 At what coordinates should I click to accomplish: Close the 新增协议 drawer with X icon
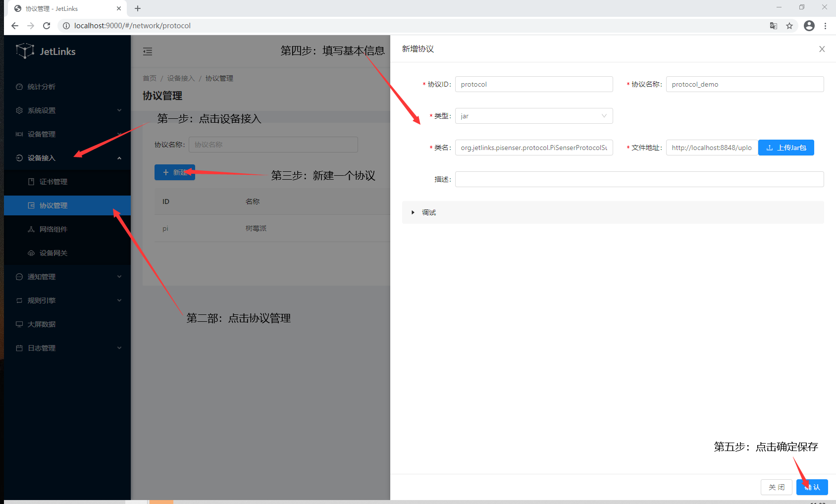click(822, 49)
